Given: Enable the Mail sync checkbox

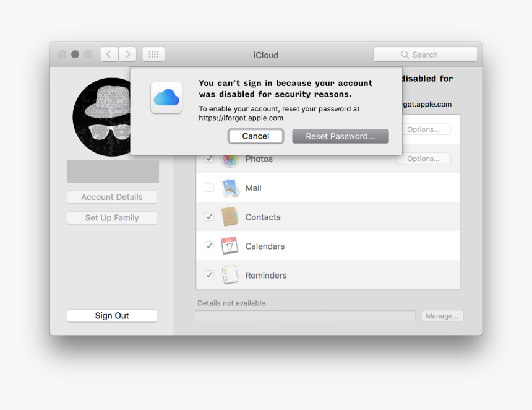Looking at the screenshot, I should (x=209, y=188).
